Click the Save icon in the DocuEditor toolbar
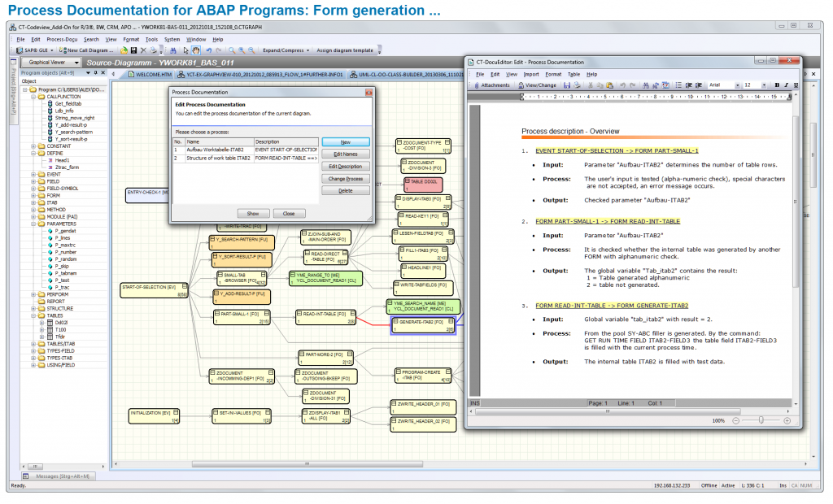833x504 pixels. [x=567, y=85]
